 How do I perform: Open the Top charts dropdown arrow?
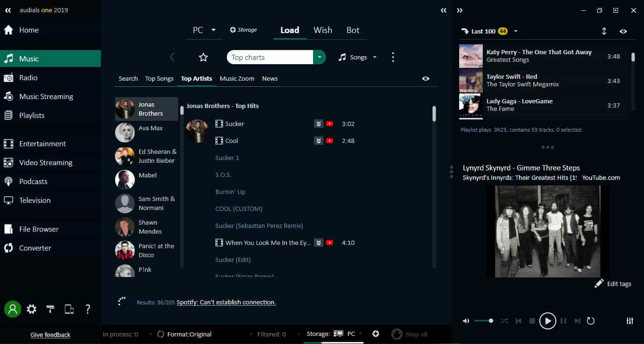319,58
